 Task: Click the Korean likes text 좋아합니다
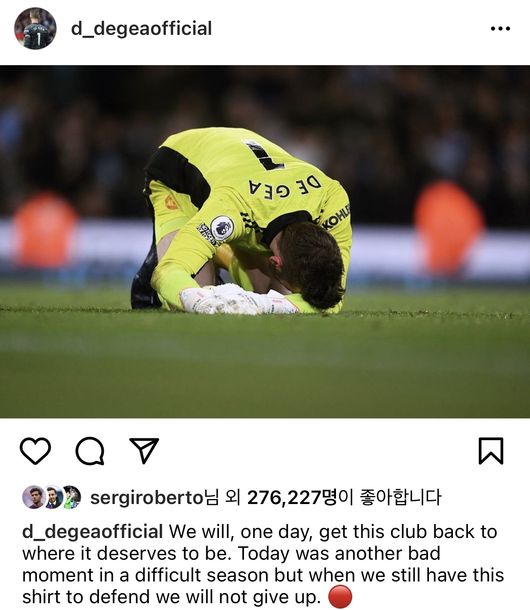[x=401, y=498]
